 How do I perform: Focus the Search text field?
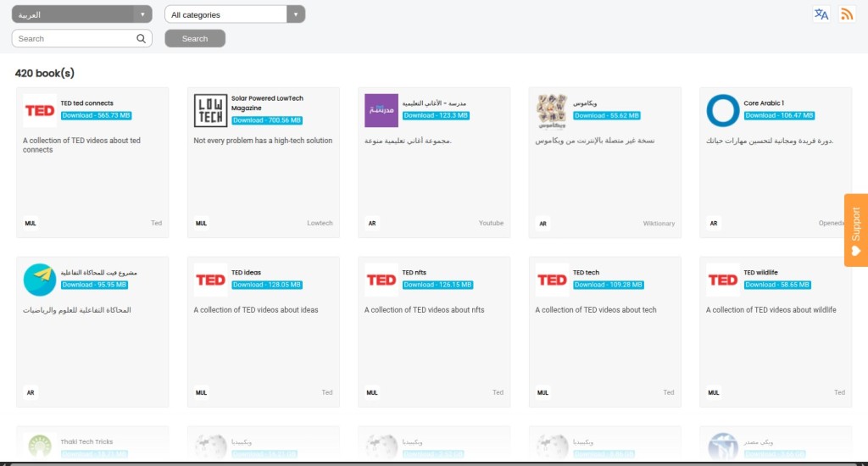(x=76, y=39)
